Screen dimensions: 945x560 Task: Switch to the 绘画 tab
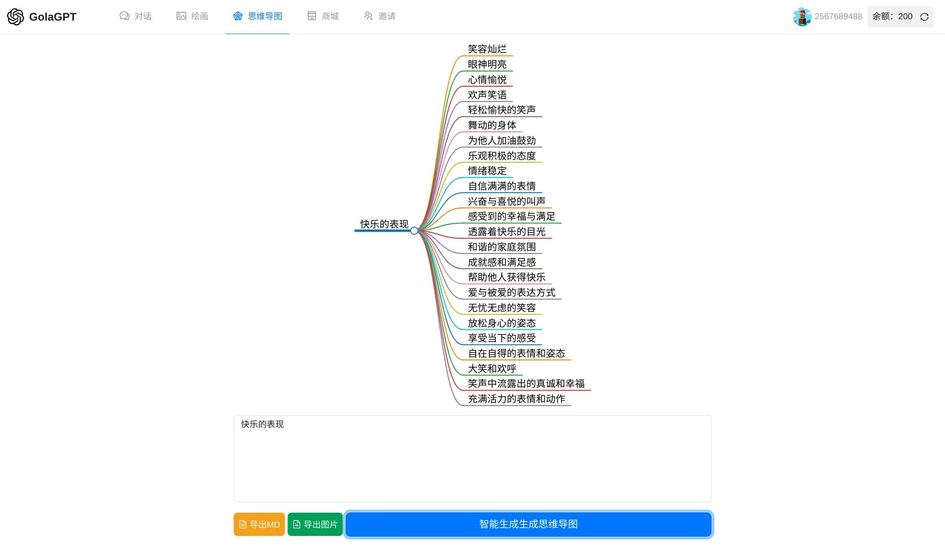192,16
